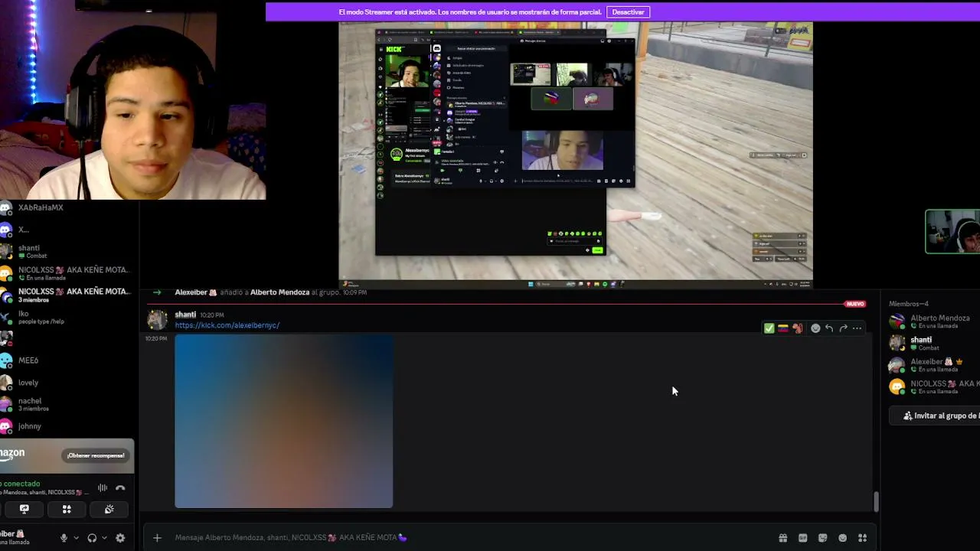The width and height of the screenshot is (980, 551).
Task: Reply to shanti's message
Action: coord(829,328)
